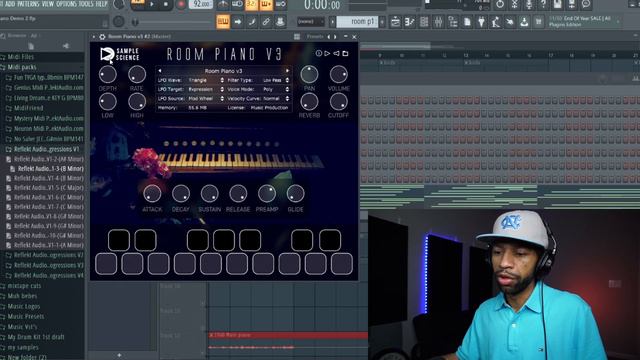Toggle the recording countdown 3.2 button
The height and width of the screenshot is (360, 640).
(x=251, y=4)
